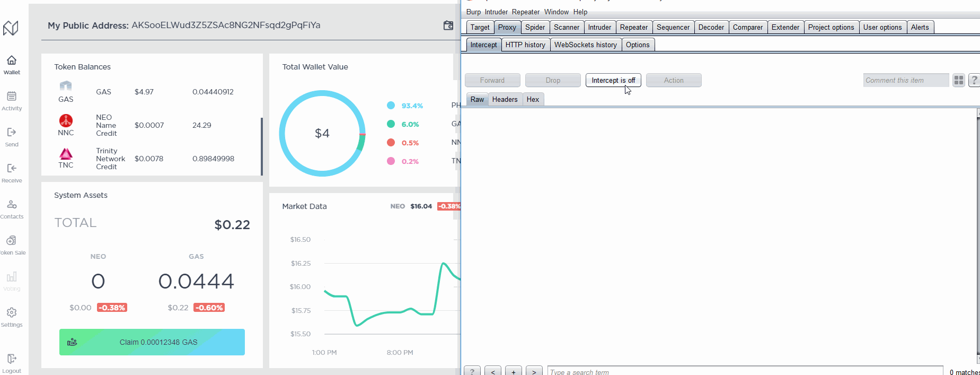Click the GAS balance 0.04440912
Viewport: 980px width, 375px height.
click(213, 92)
